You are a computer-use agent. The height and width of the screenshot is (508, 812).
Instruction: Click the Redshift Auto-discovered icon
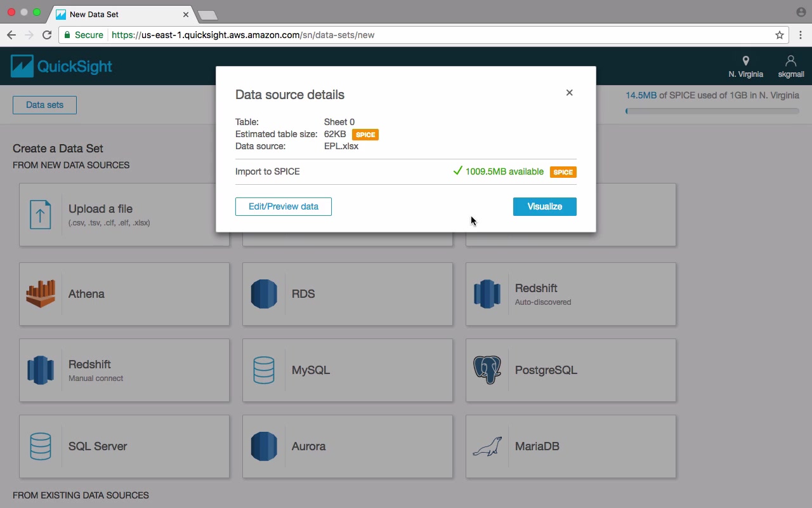(487, 294)
